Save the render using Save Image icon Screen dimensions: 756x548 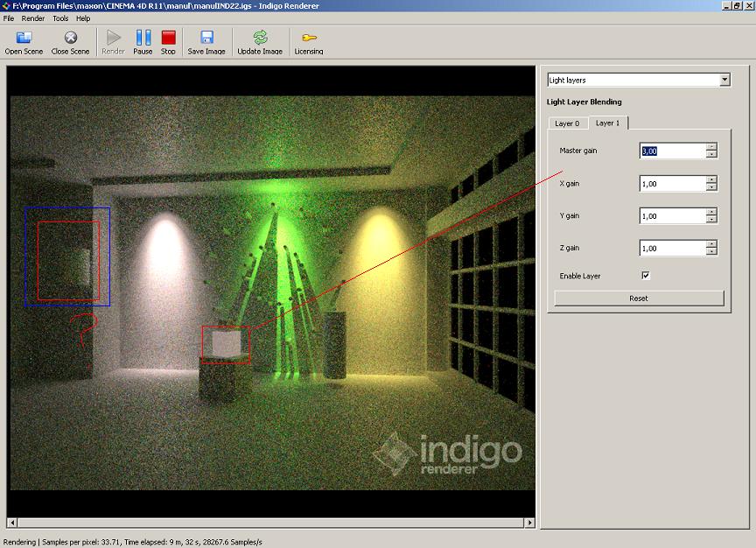(206, 38)
